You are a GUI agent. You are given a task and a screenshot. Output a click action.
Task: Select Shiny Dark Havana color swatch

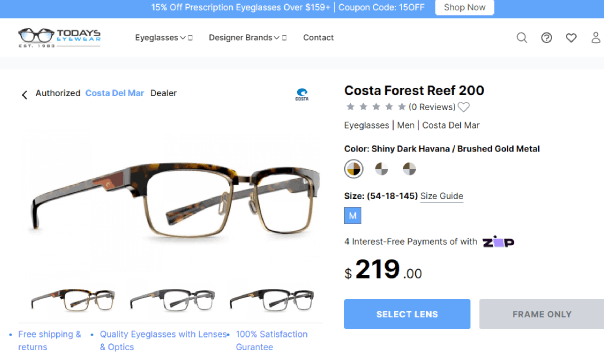pos(353,169)
